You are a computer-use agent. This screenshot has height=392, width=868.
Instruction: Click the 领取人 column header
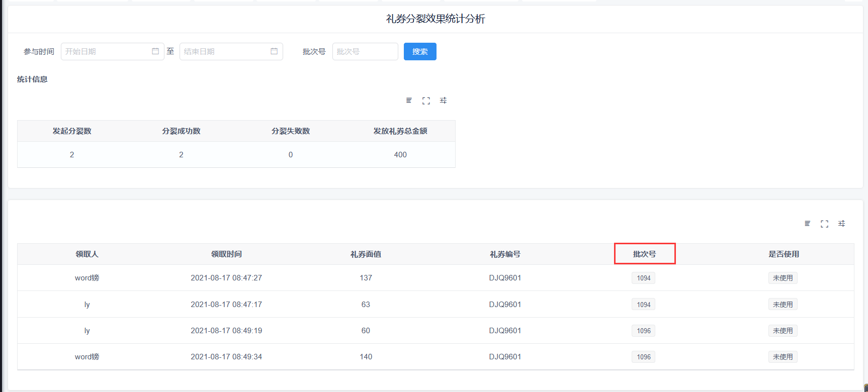point(87,254)
